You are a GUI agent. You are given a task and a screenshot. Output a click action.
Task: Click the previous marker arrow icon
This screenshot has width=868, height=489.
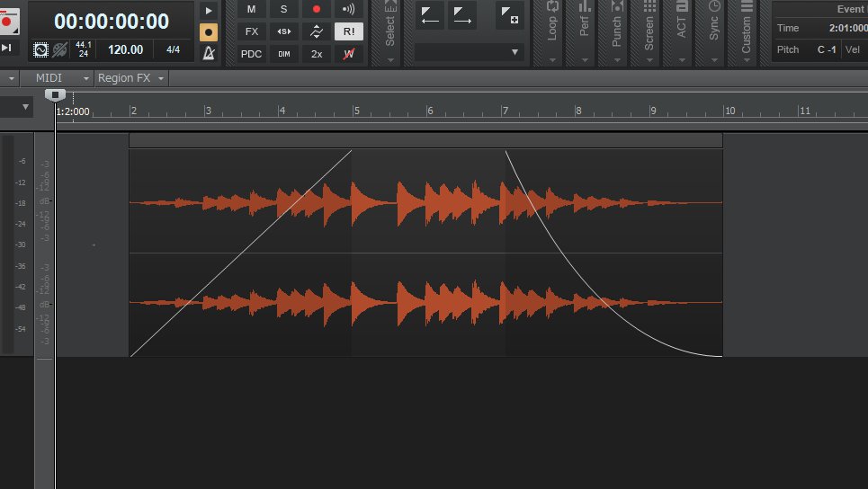click(431, 14)
